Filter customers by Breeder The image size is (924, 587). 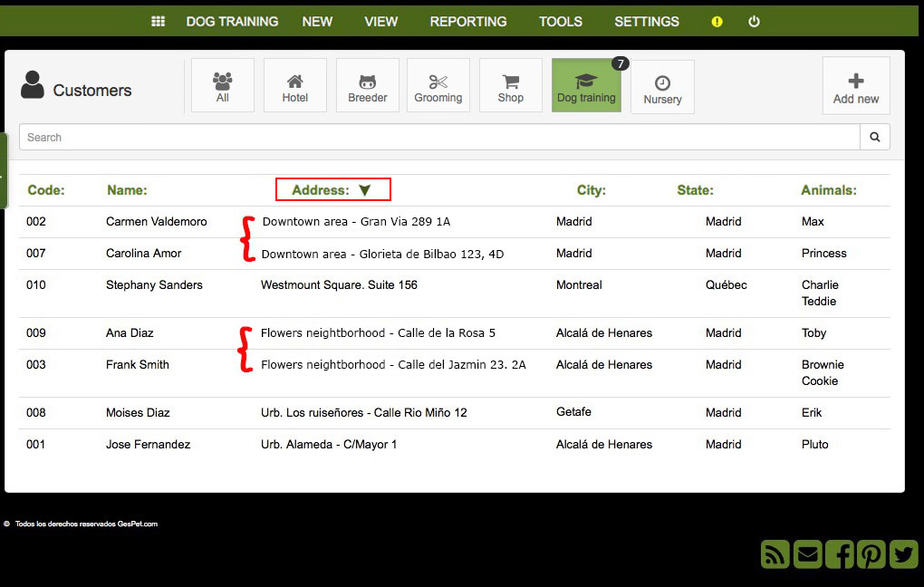click(367, 85)
